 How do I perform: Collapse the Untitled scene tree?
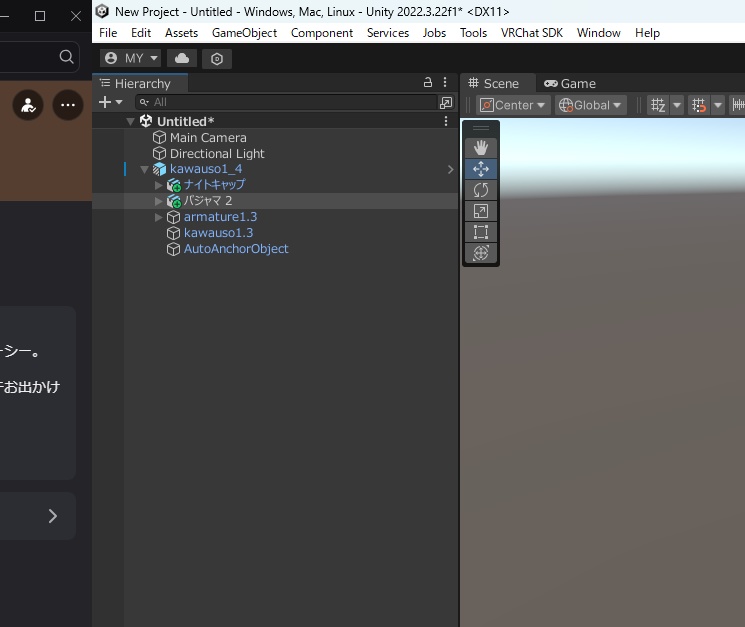tap(130, 122)
